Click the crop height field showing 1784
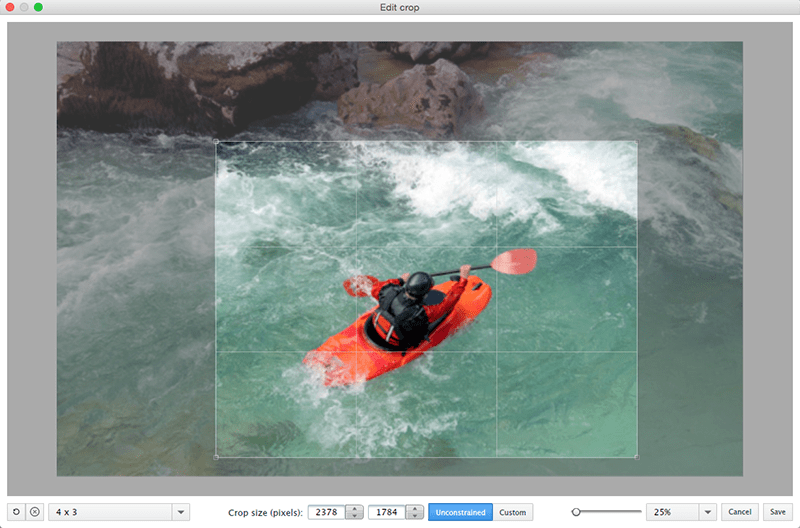 click(387, 512)
